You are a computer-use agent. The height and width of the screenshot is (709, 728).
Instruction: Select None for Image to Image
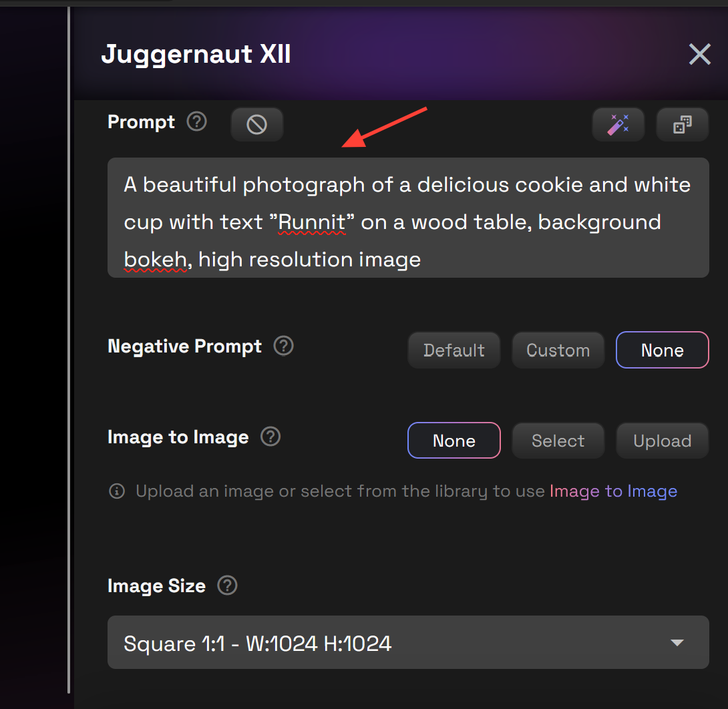point(453,441)
